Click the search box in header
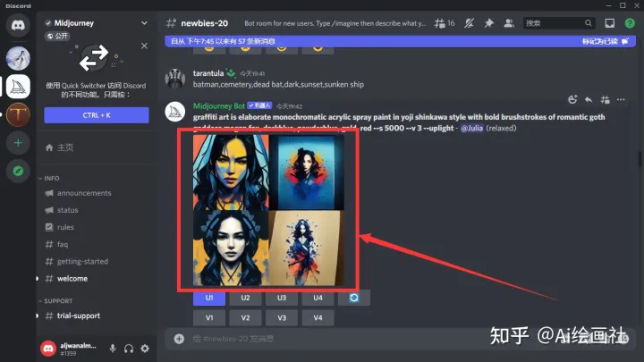Image resolution: width=644 pixels, height=362 pixels. pos(553,23)
